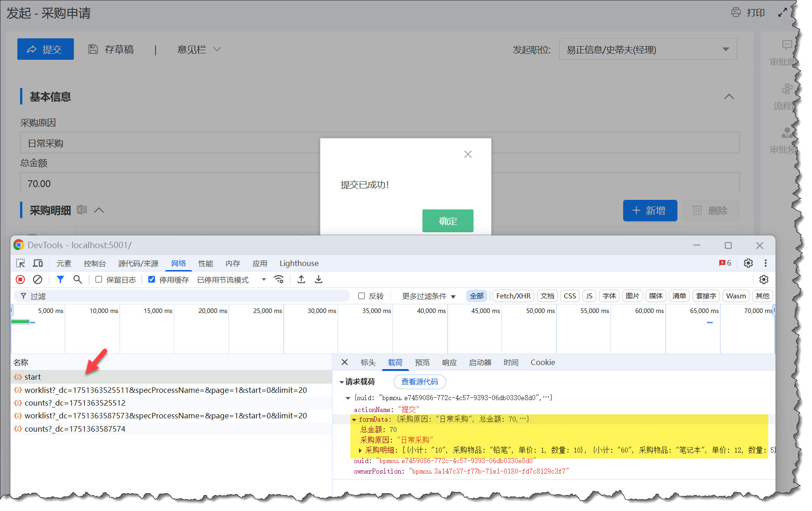Open search with the magnifier icon

[78, 280]
